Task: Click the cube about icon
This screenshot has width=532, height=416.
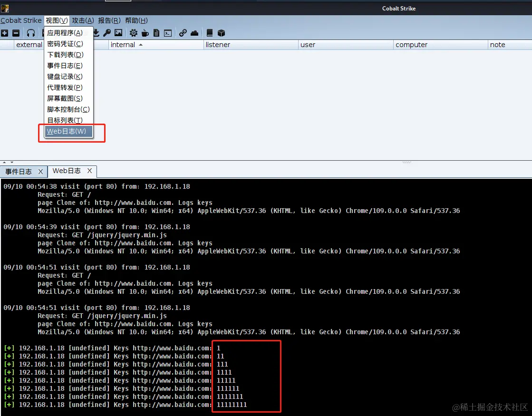Action: tap(221, 33)
